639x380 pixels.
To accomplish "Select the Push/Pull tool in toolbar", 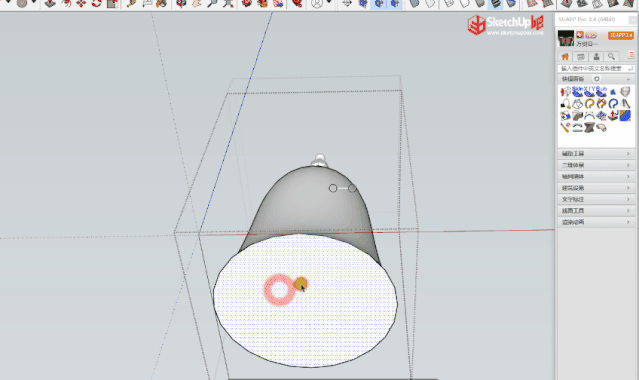I will point(50,4).
